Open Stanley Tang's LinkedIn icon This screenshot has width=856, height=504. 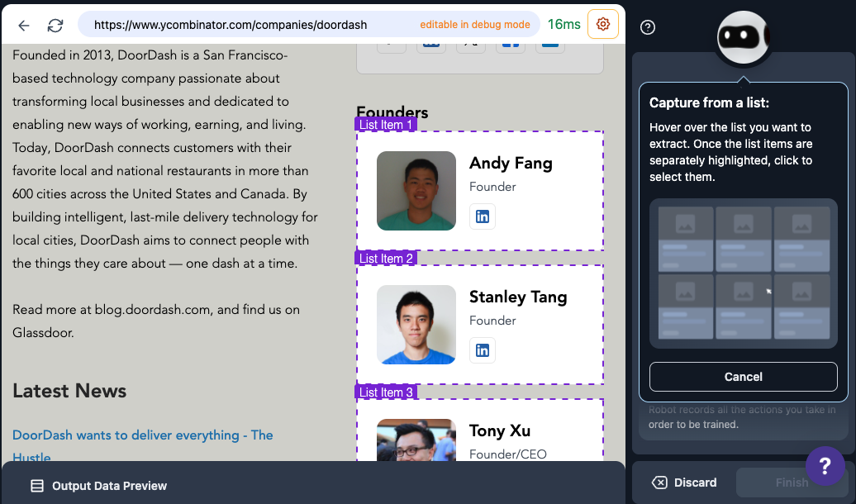pos(483,350)
